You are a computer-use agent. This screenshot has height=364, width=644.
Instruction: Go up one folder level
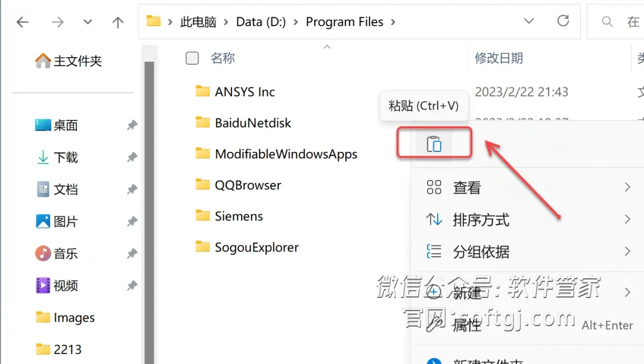tap(118, 22)
